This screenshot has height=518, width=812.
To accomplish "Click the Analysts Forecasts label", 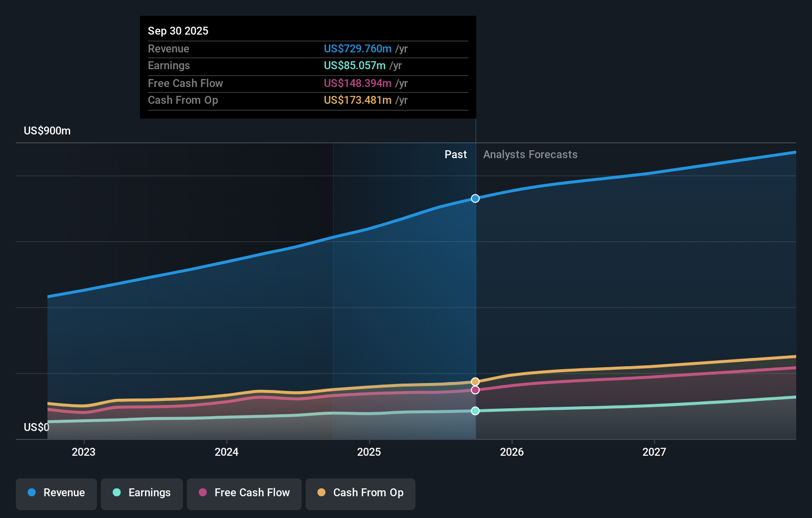I will 530,155.
